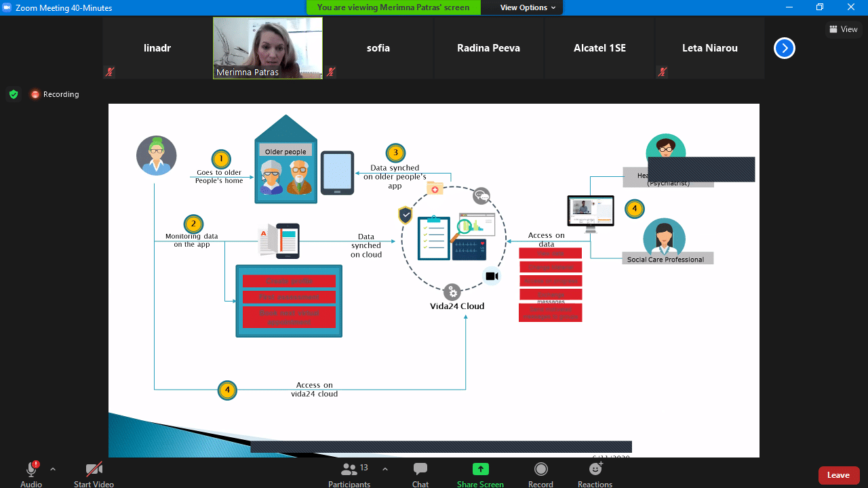Show next participants with the blue arrow

(x=784, y=48)
